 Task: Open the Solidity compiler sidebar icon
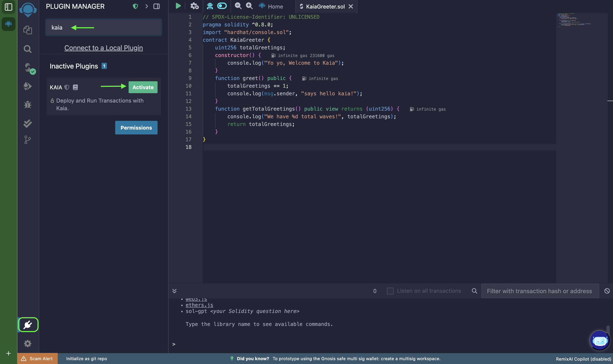(28, 68)
